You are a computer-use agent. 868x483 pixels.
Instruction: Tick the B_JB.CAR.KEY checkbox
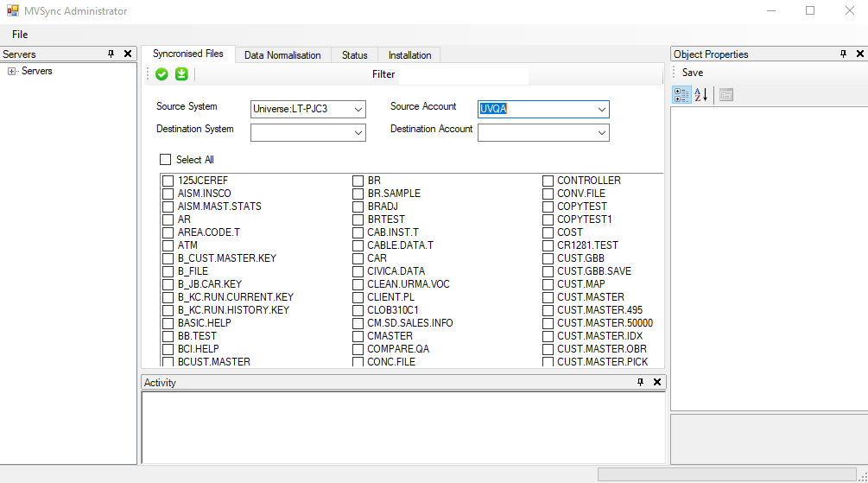(168, 284)
